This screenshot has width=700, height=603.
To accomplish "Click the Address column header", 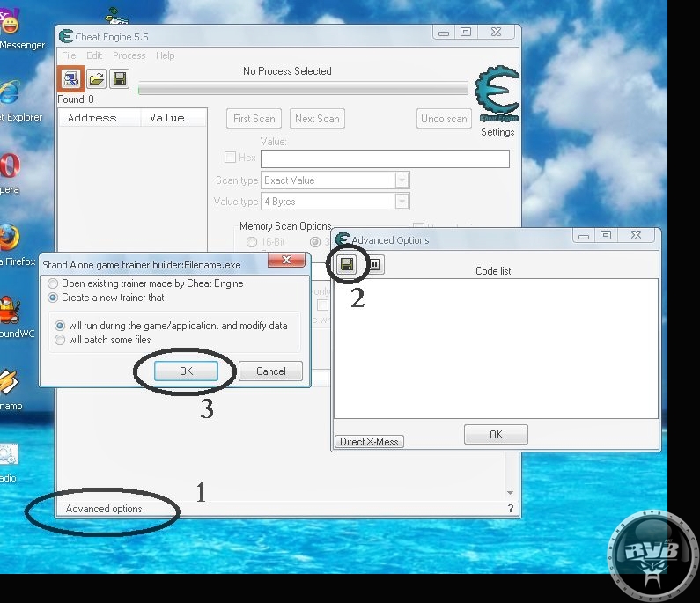I will coord(99,118).
